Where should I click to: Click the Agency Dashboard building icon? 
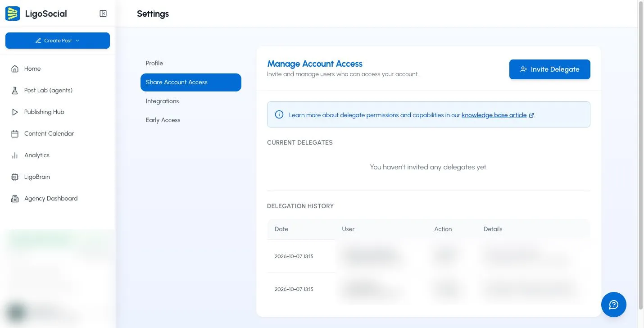point(15,199)
